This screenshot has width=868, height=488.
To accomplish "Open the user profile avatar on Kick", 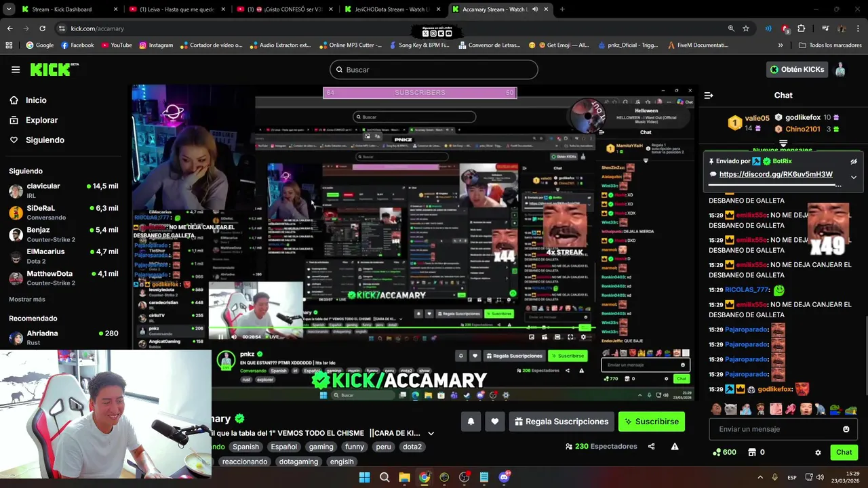I will click(x=840, y=69).
